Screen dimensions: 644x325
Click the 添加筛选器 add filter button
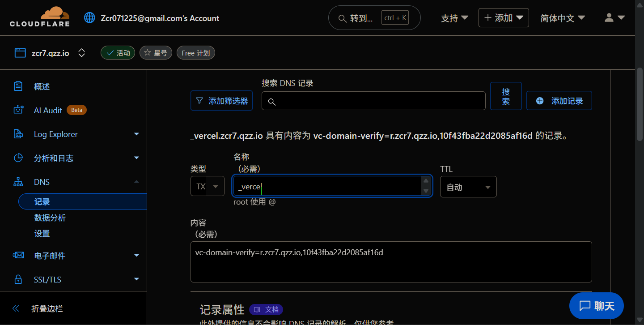[x=221, y=101]
